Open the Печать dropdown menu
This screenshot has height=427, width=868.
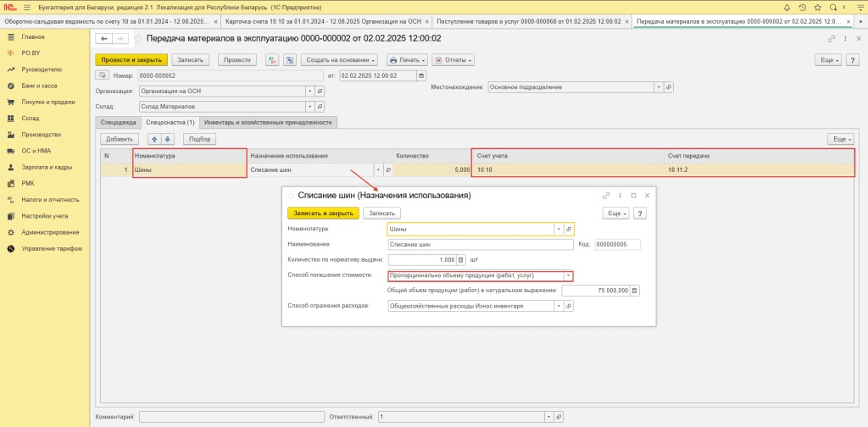click(x=408, y=60)
